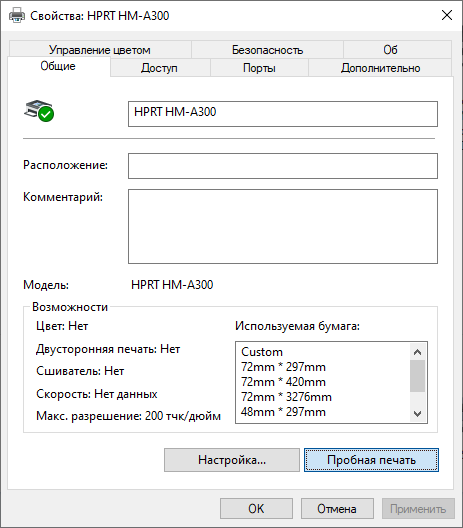Select 72mm * 3276mm paper size
Viewport: 463px width, 528px height.
click(286, 397)
